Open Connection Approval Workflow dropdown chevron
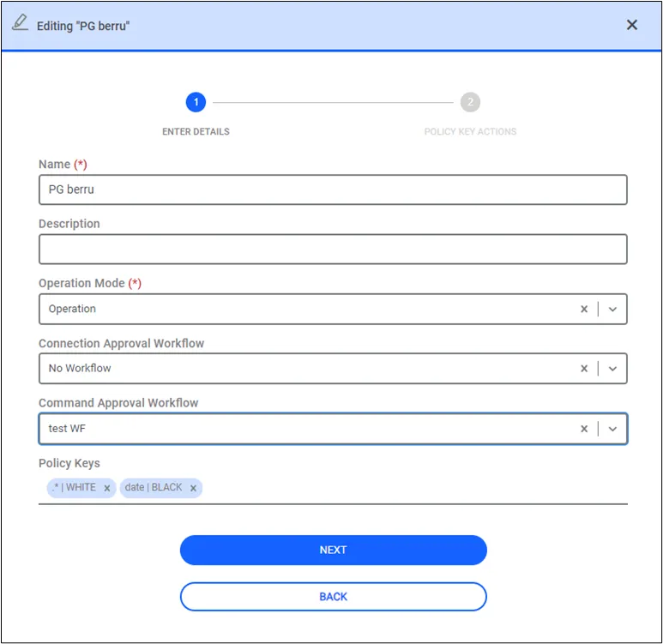663x644 pixels. tap(612, 369)
